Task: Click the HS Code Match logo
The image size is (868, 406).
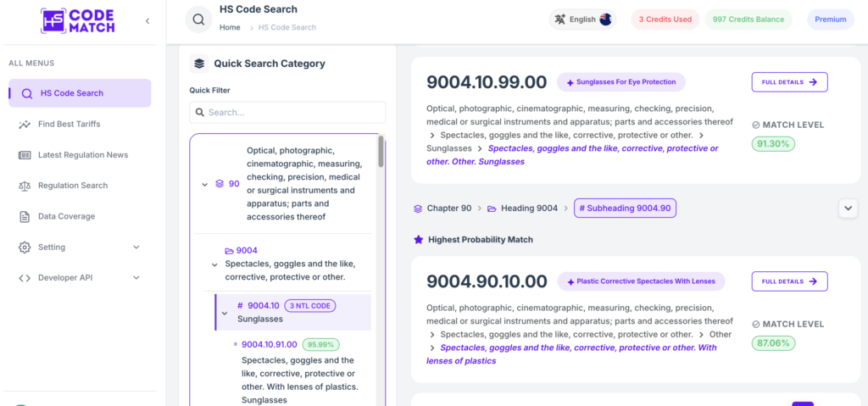Action: coord(77,20)
